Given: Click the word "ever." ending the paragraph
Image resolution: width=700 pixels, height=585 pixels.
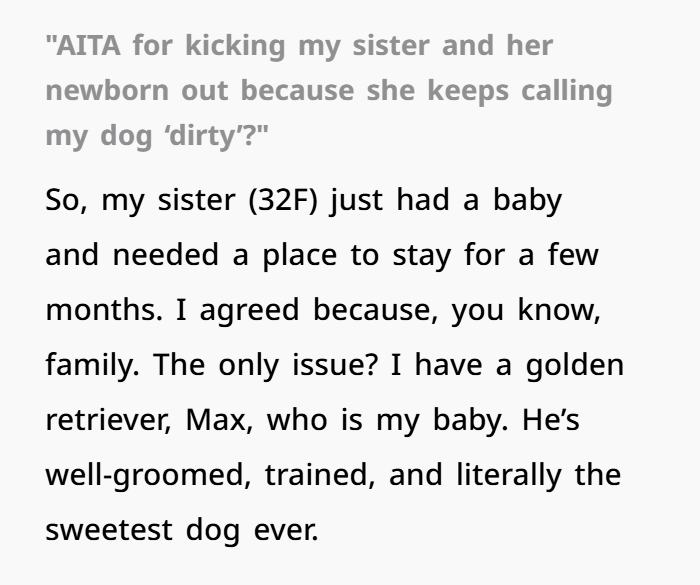Looking at the screenshot, I should click(286, 531).
